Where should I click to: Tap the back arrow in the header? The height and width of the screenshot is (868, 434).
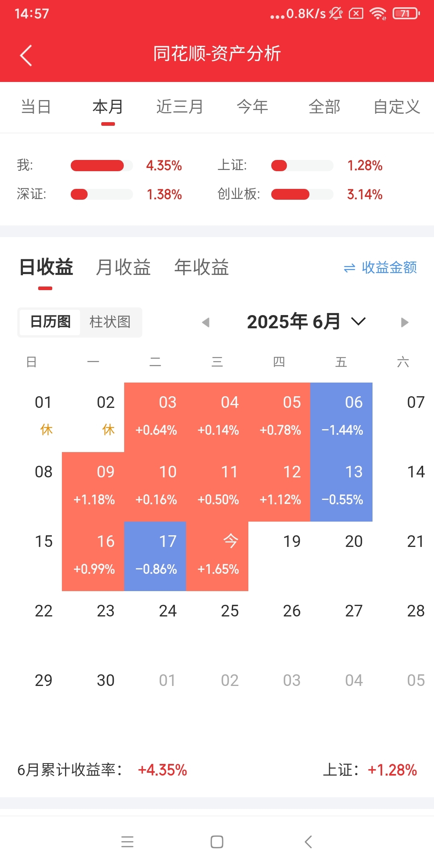(x=26, y=55)
